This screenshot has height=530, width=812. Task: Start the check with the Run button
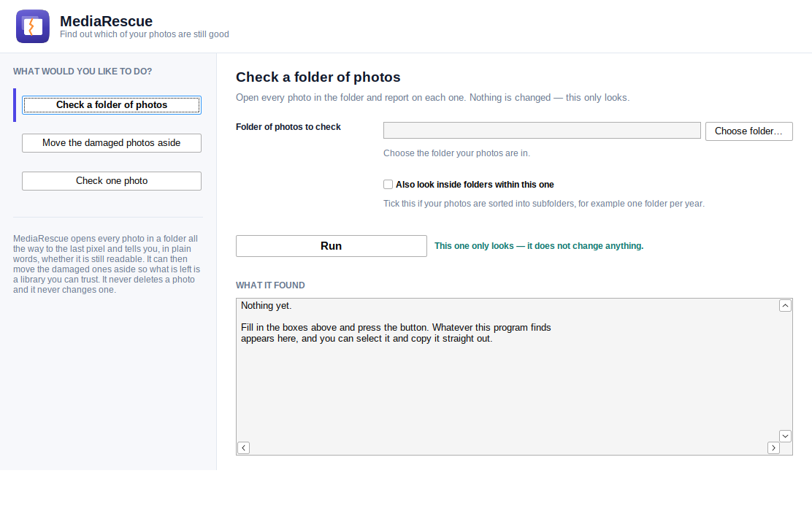point(332,246)
